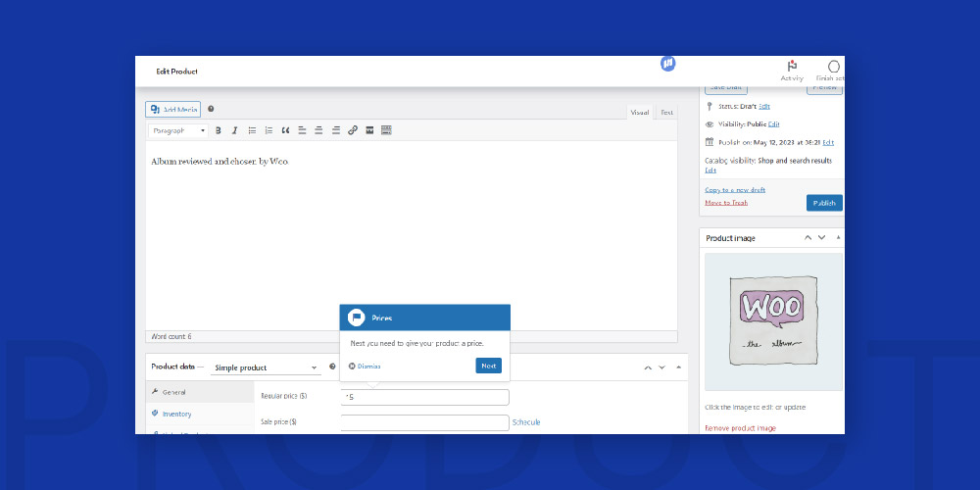Click the Edit Product heading
Image resolution: width=980 pixels, height=490 pixels.
point(176,72)
